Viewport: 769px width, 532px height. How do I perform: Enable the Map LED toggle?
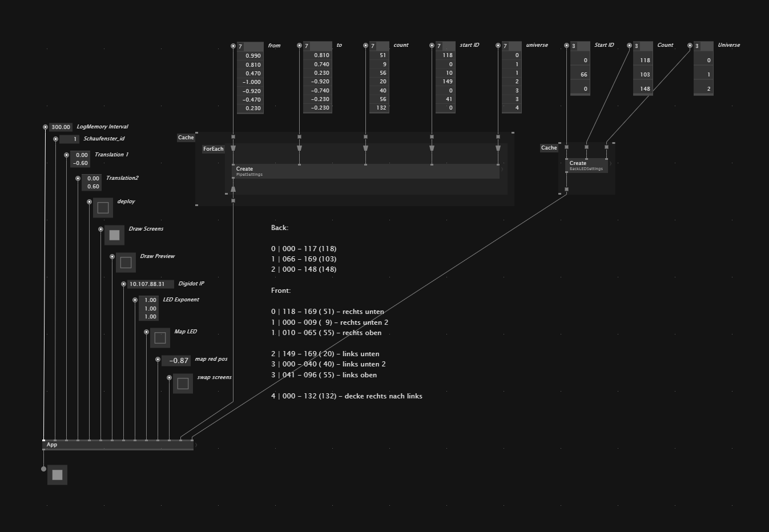160,338
